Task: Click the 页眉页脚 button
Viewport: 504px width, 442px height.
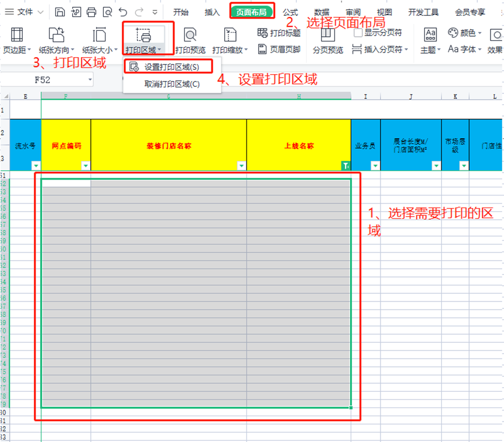Action: click(x=279, y=49)
